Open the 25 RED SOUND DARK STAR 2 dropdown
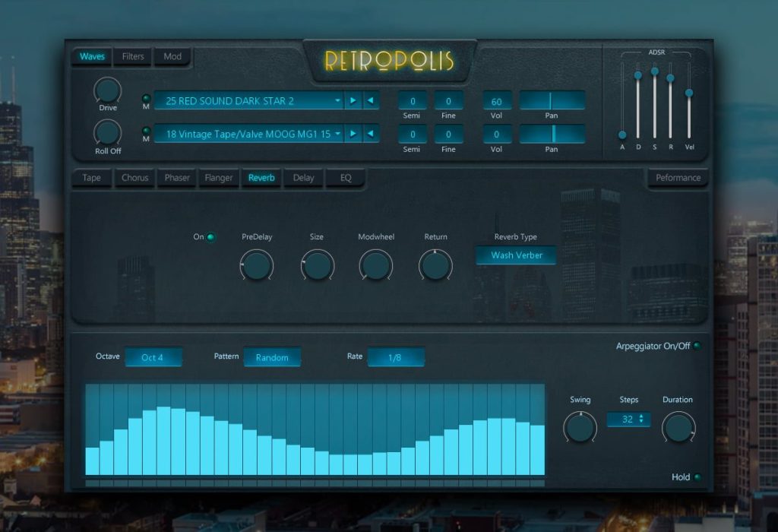Image resolution: width=778 pixels, height=532 pixels. click(x=248, y=101)
